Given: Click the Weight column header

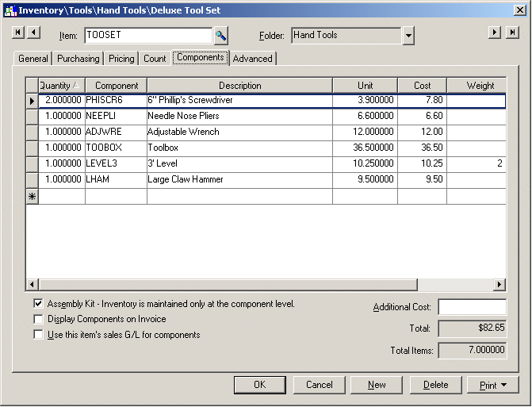Looking at the screenshot, I should click(477, 85).
